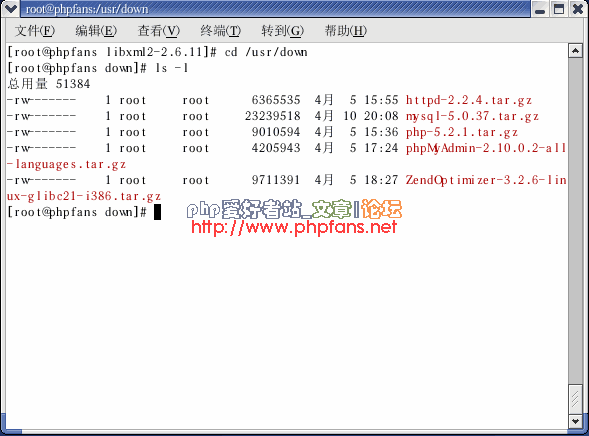Click the scrollbar down arrow

pyautogui.click(x=575, y=421)
